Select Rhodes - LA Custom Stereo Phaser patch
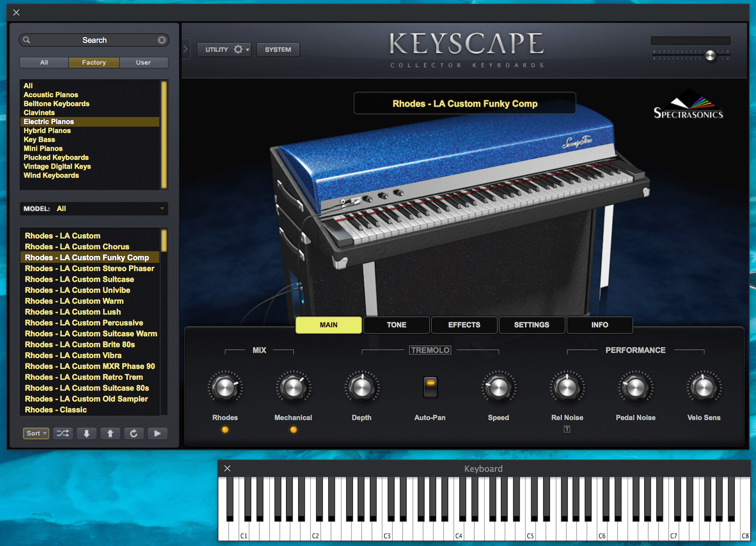The image size is (756, 546). point(89,268)
